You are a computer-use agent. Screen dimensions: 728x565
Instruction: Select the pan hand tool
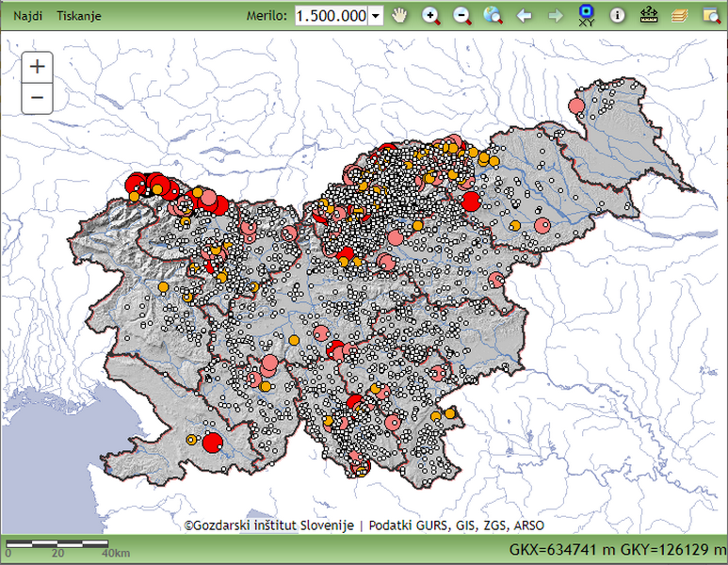[x=400, y=16]
